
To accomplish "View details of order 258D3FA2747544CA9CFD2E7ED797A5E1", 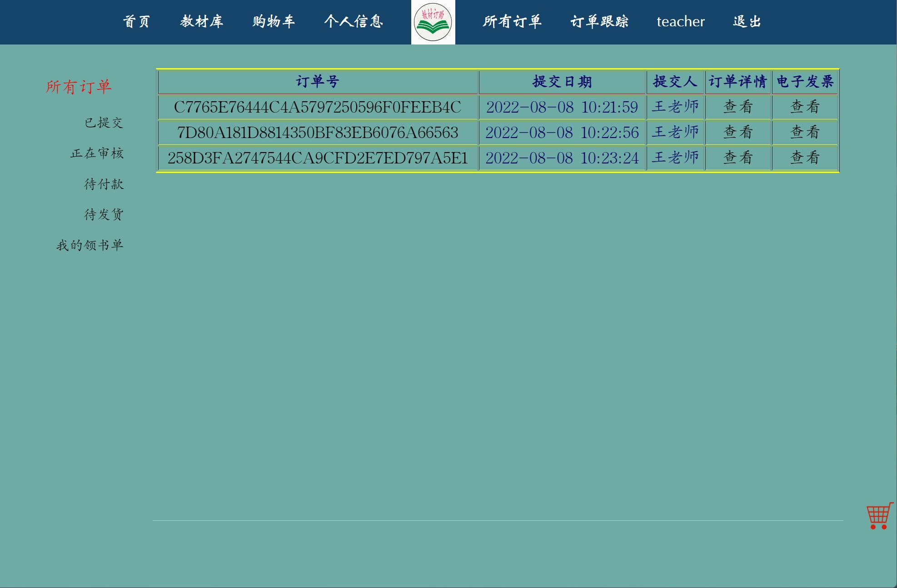I will coord(737,158).
